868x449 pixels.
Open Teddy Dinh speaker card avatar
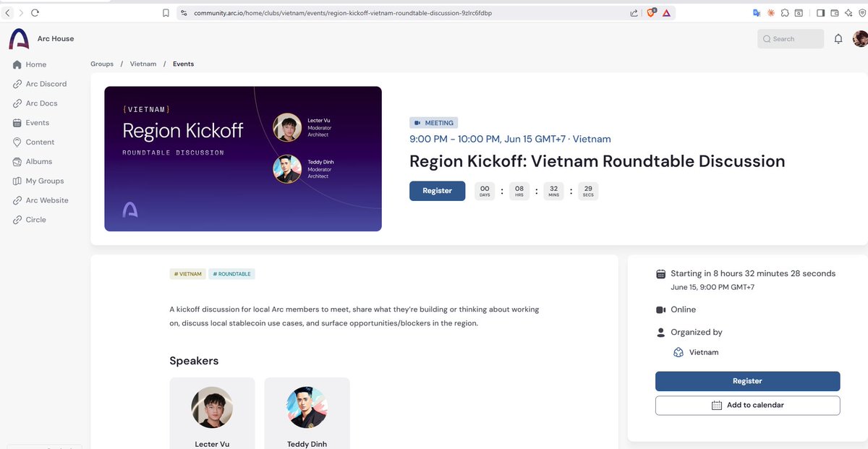[307, 407]
